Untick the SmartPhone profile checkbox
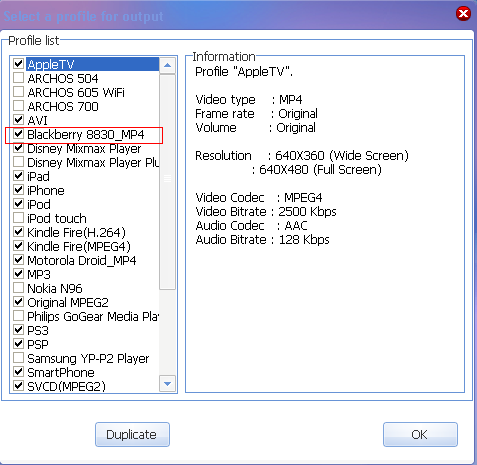The width and height of the screenshot is (477, 465). click(18, 372)
